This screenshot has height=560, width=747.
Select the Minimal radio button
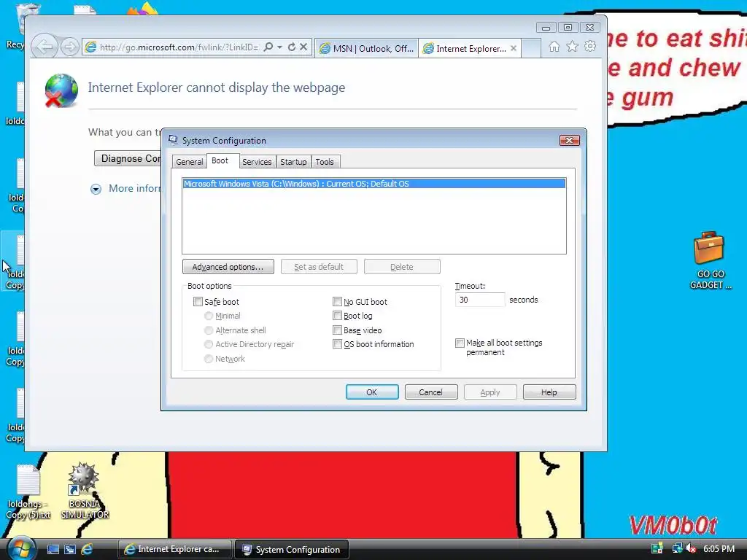208,316
